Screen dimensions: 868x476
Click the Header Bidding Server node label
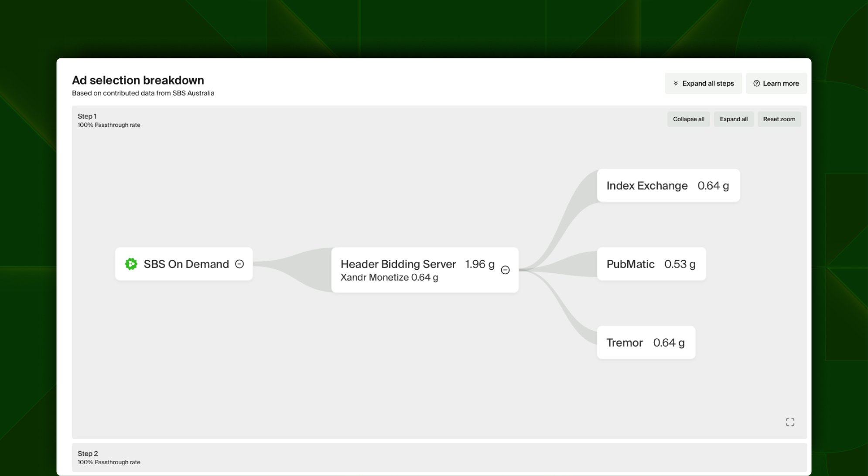coord(398,264)
